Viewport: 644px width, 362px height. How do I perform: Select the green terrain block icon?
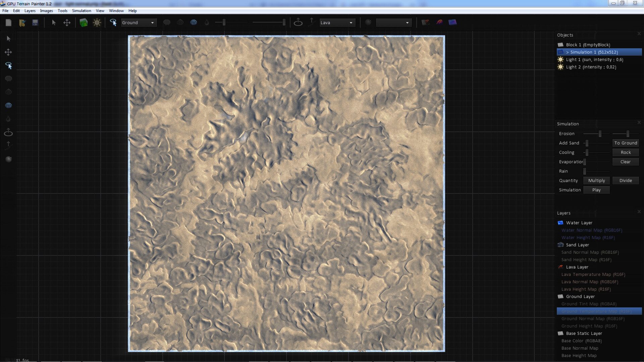(84, 22)
